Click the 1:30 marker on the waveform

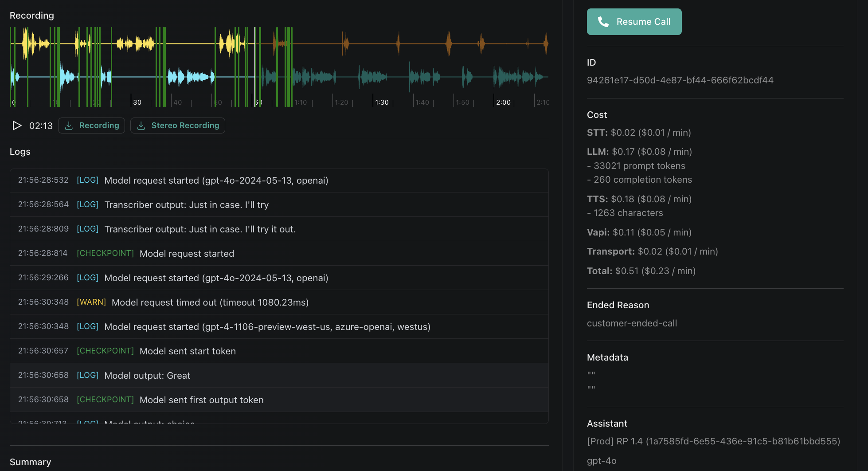tap(381, 102)
